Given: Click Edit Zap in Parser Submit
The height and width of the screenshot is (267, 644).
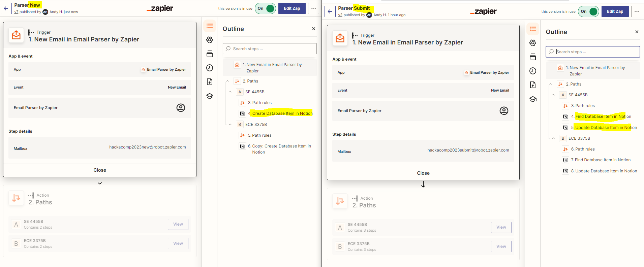Looking at the screenshot, I should point(615,11).
